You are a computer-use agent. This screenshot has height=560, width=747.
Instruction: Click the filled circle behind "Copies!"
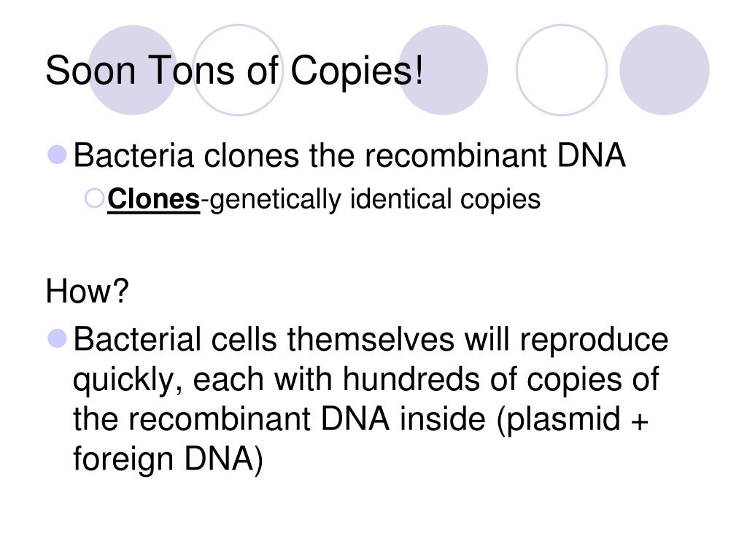pos(443,70)
